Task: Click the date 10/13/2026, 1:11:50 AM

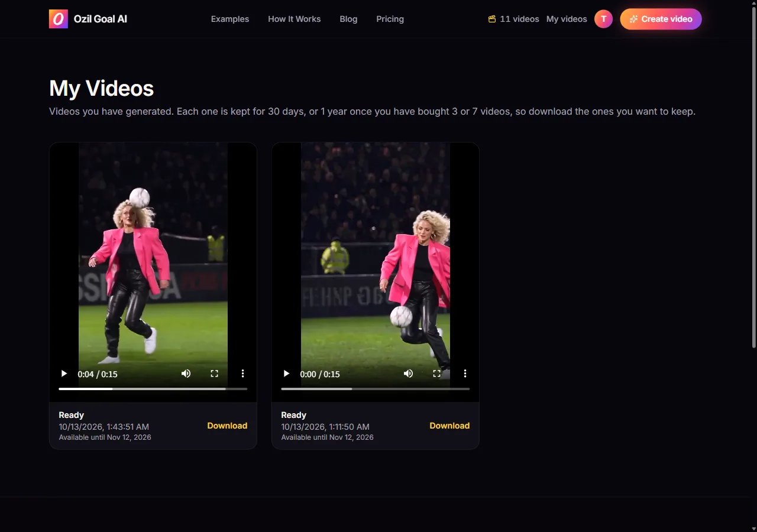Action: pyautogui.click(x=325, y=426)
